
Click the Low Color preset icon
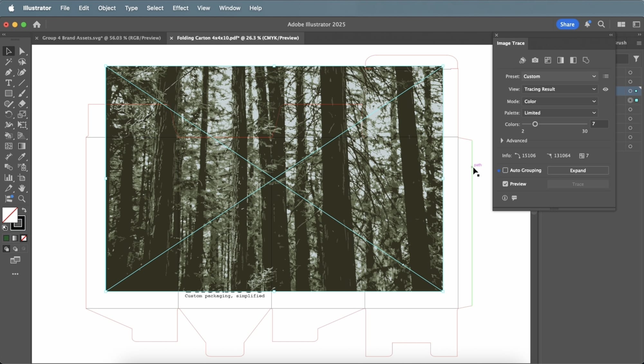coord(548,60)
